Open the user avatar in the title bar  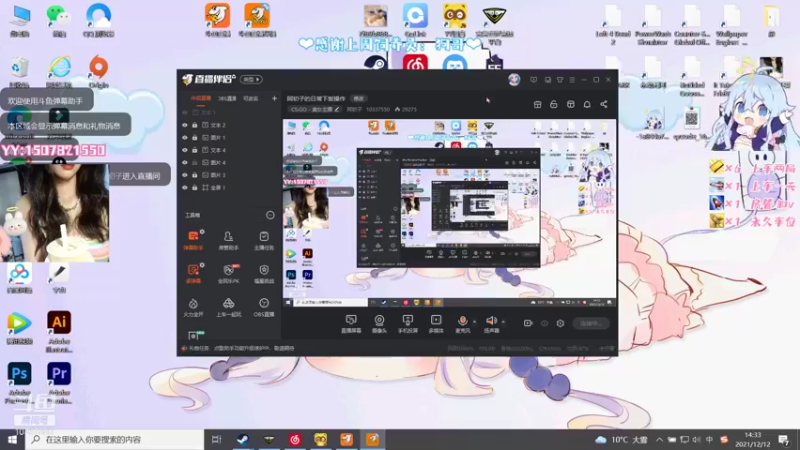[x=514, y=80]
